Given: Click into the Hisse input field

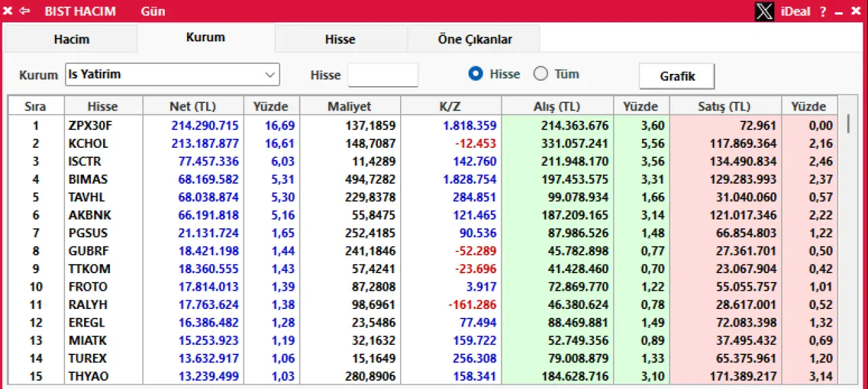Looking at the screenshot, I should click(x=383, y=75).
